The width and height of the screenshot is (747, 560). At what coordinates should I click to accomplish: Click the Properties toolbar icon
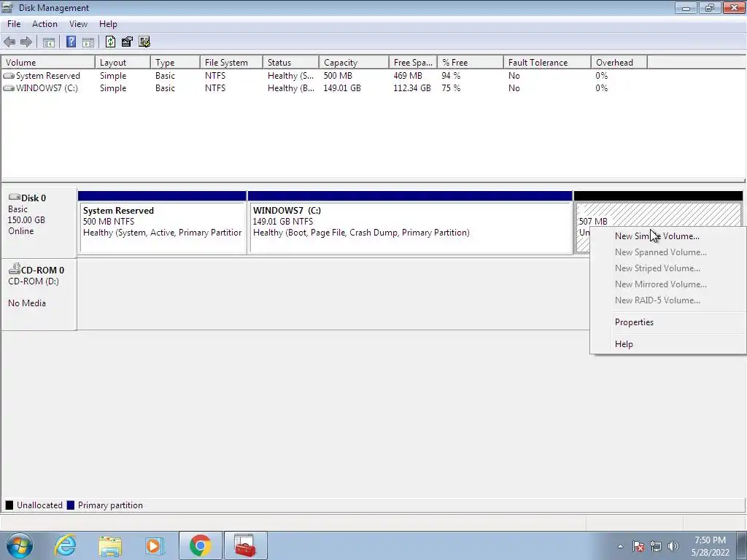tap(127, 42)
